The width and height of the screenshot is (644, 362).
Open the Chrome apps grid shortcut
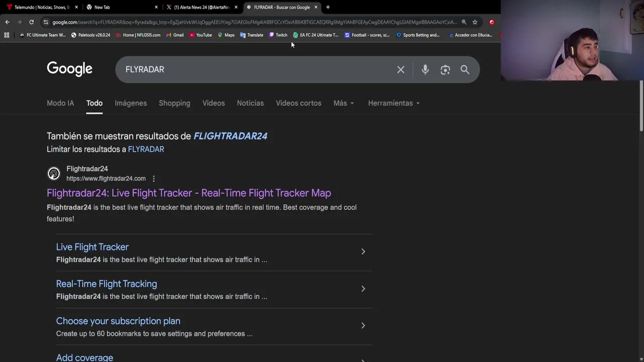pos(7,35)
